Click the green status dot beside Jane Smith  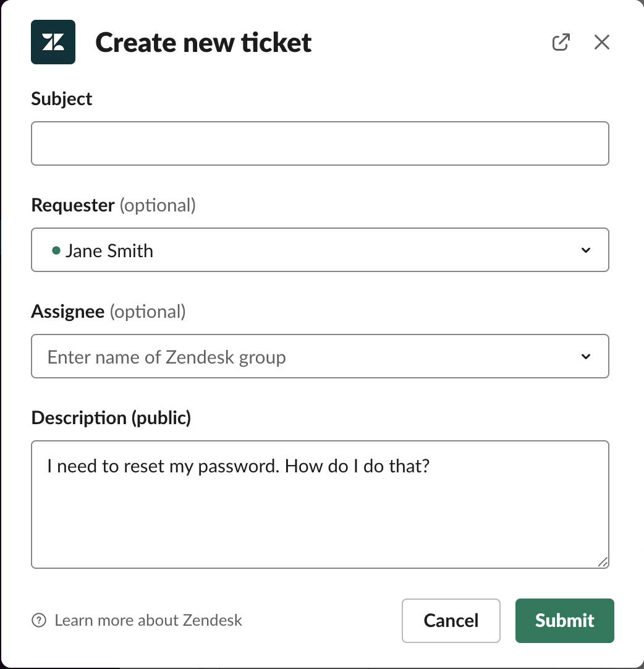[56, 250]
